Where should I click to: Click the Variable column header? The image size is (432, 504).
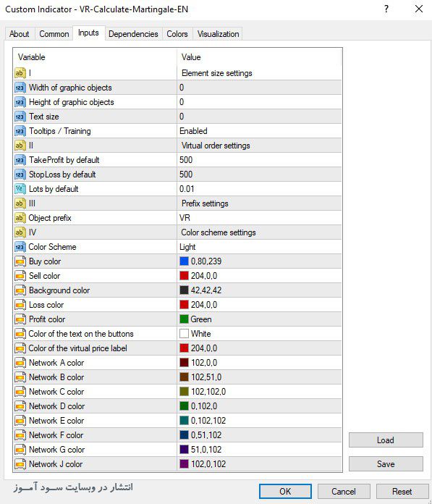(95, 57)
